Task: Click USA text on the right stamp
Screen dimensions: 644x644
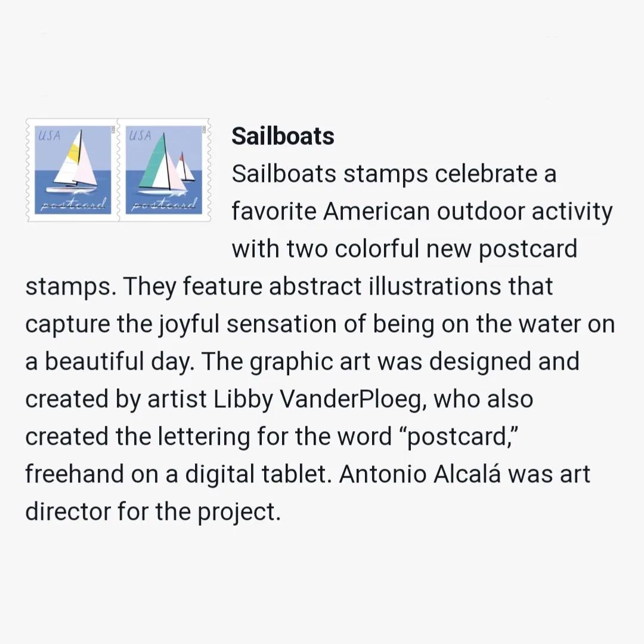Action: point(140,135)
